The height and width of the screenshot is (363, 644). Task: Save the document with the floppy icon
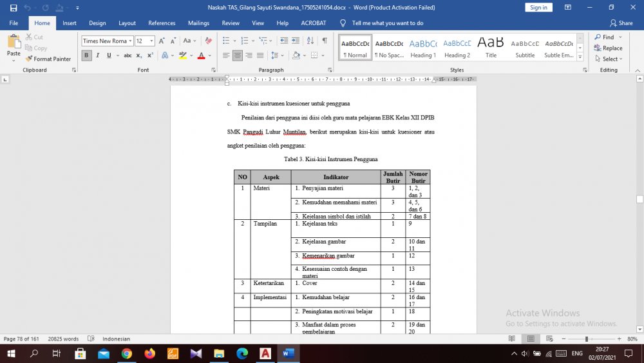pyautogui.click(x=14, y=7)
